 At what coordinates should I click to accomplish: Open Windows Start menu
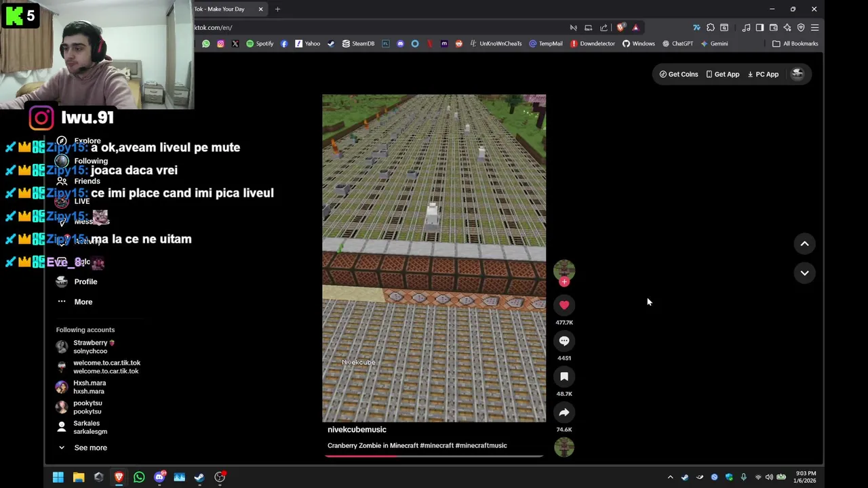pyautogui.click(x=58, y=477)
